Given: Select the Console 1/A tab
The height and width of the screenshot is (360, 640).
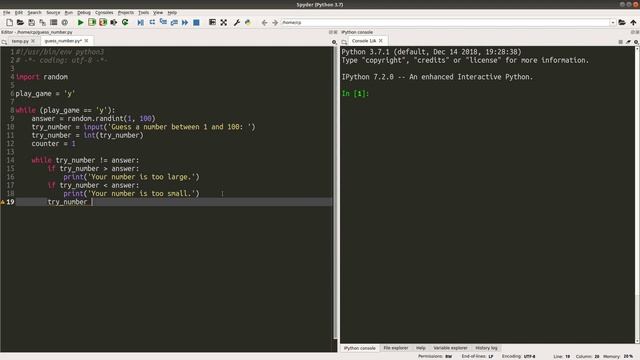Looking at the screenshot, I should click(x=364, y=41).
